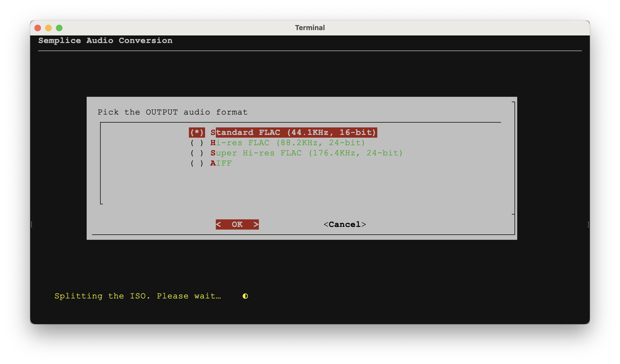
Task: Click the red close traffic light
Action: (38, 28)
